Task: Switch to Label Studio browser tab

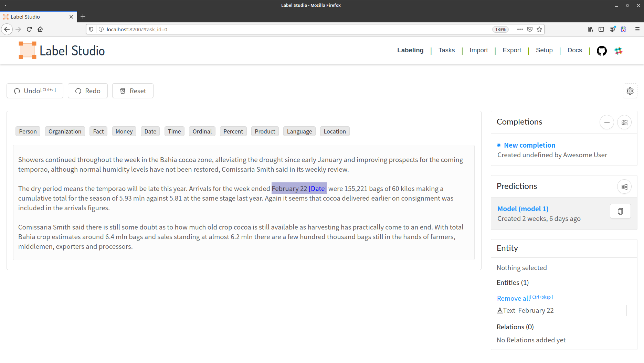Action: (x=38, y=17)
